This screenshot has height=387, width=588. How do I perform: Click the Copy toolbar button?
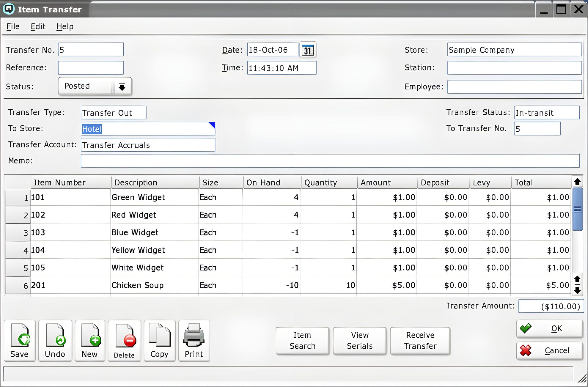[x=160, y=341]
